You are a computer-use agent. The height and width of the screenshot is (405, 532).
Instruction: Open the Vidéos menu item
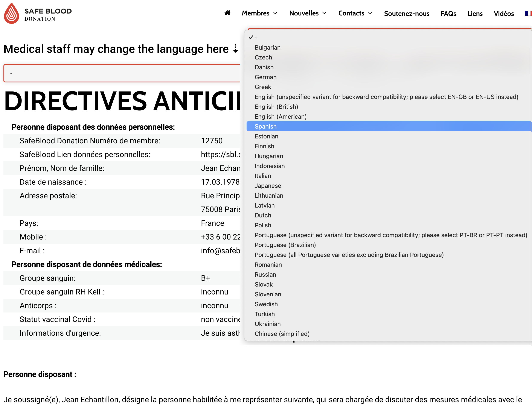point(503,14)
